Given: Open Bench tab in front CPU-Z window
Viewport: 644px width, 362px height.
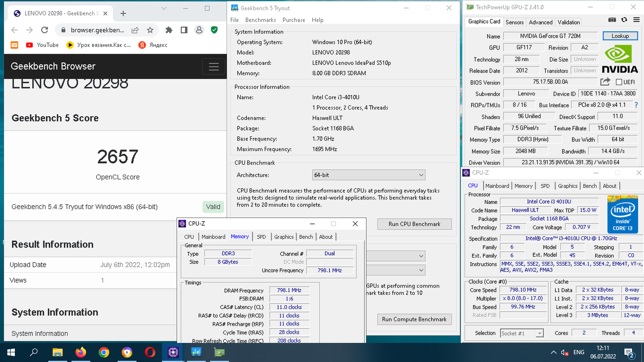Looking at the screenshot, I should coord(306,237).
